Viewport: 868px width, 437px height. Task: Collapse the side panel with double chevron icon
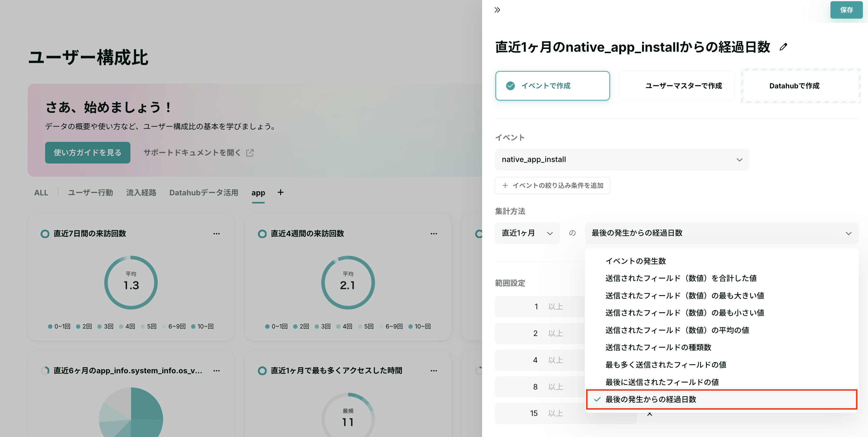coord(497,10)
